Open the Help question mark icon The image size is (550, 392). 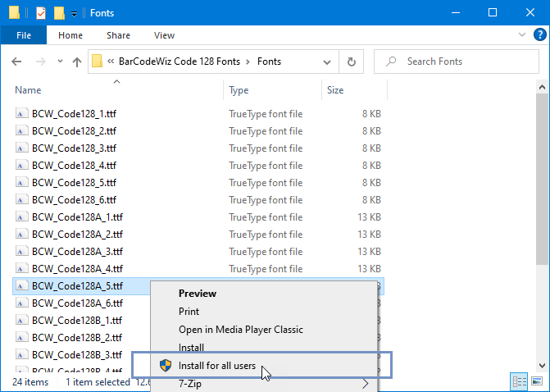click(x=540, y=34)
